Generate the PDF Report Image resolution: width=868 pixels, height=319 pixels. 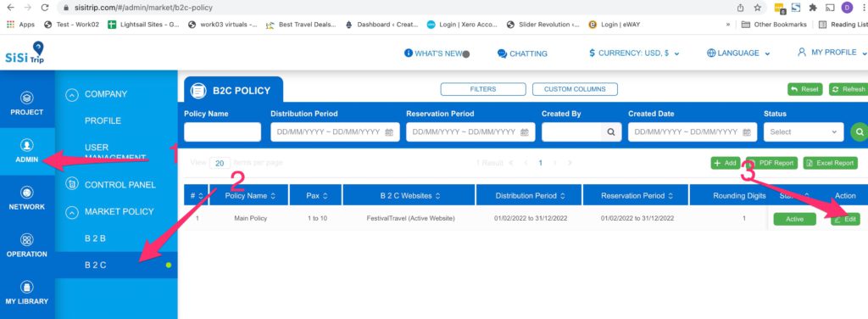coord(772,163)
